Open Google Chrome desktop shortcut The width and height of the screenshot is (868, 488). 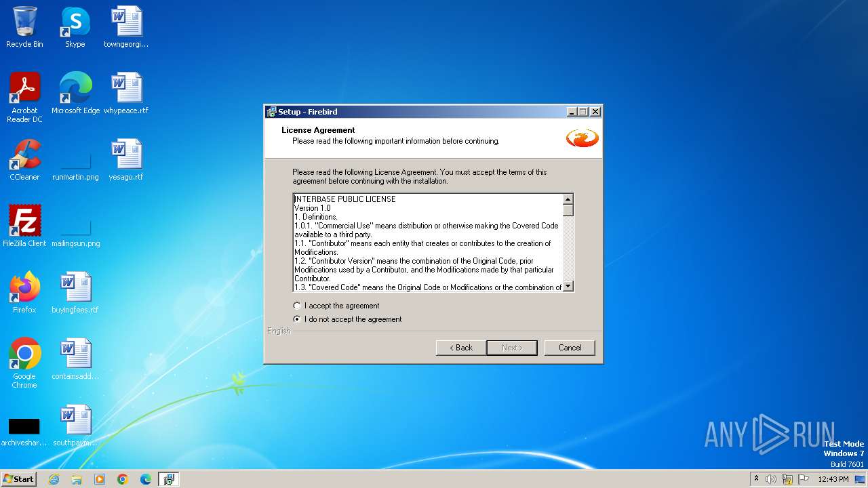coord(24,363)
